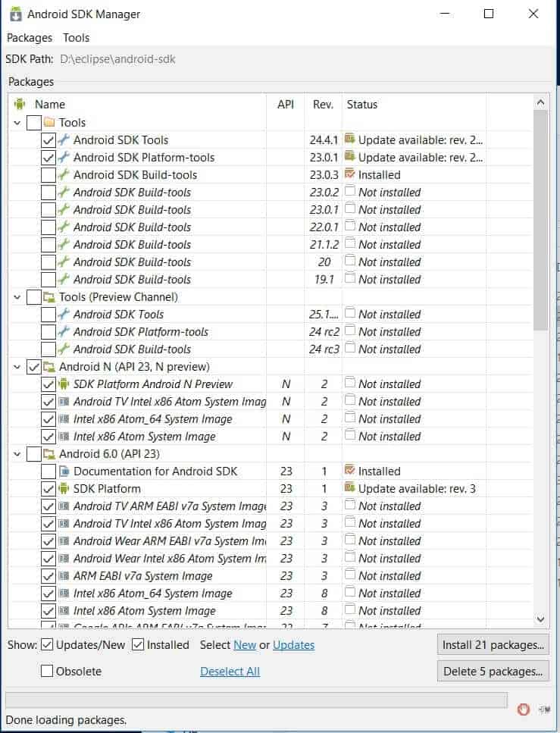Click Installed status icon for Documentation for Android SDK

point(349,470)
